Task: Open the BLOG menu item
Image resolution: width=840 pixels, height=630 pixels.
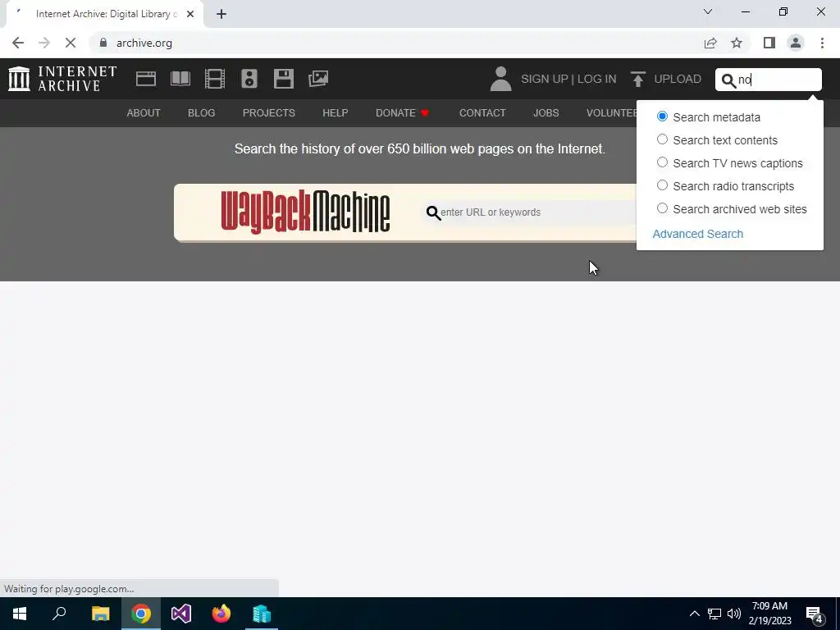Action: (202, 113)
